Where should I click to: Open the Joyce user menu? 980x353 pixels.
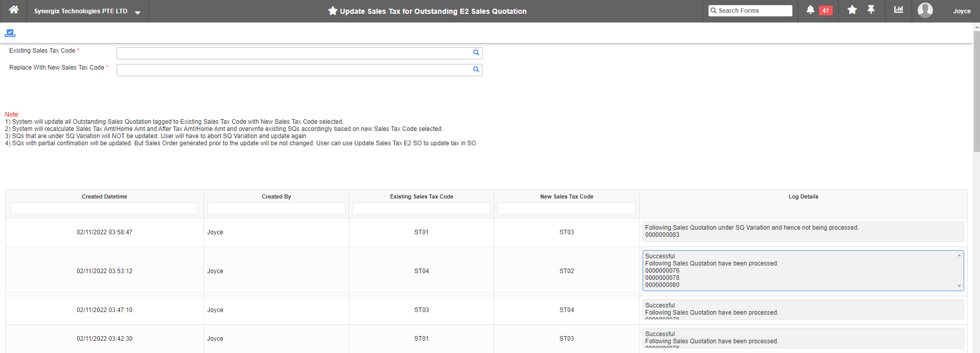pyautogui.click(x=962, y=11)
